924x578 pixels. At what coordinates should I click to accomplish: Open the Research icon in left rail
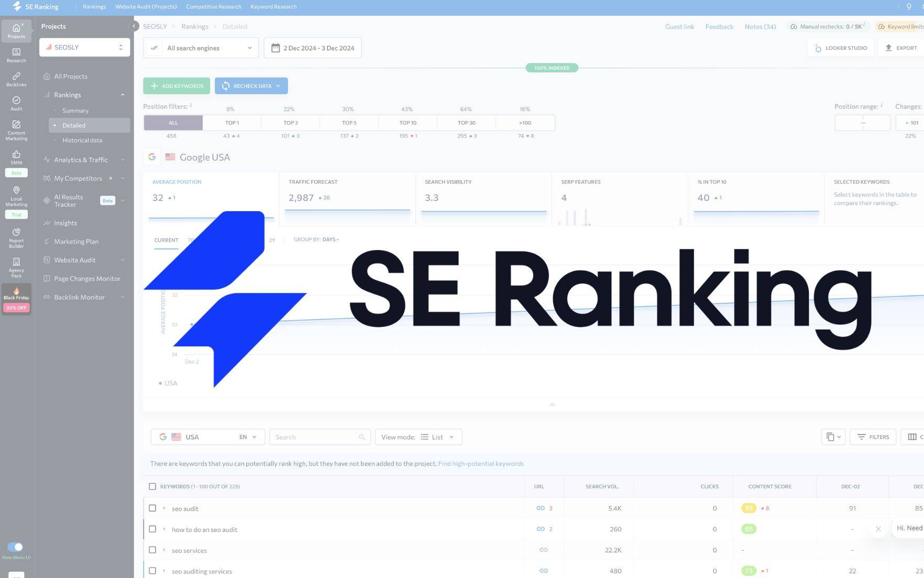[x=16, y=55]
